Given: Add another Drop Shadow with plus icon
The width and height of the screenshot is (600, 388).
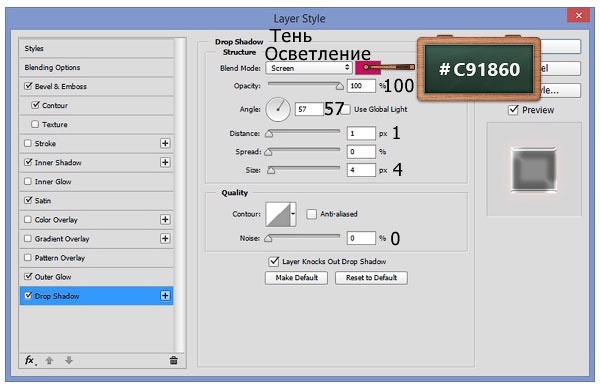Looking at the screenshot, I should 165,296.
